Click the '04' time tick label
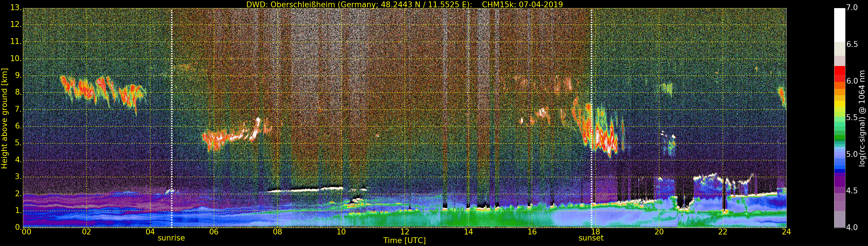The height and width of the screenshot is (246, 868). click(x=150, y=232)
